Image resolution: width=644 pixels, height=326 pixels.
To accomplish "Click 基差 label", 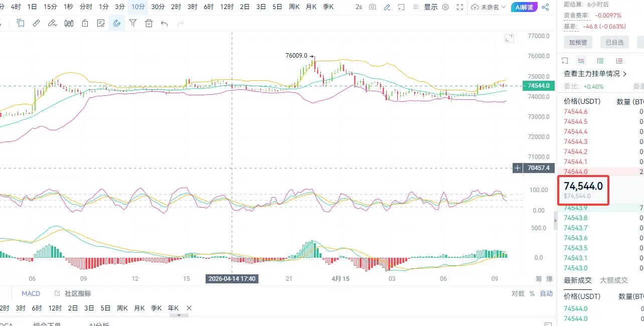I will [x=570, y=27].
